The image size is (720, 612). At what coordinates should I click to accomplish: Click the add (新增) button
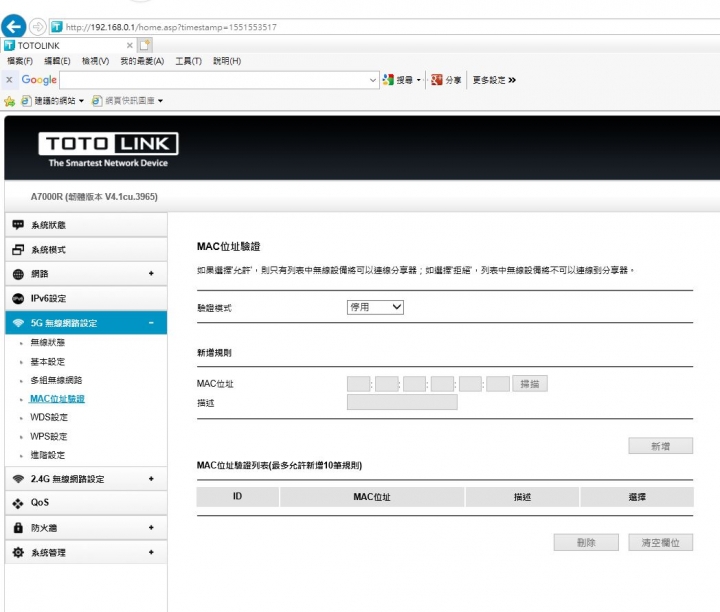(660, 446)
